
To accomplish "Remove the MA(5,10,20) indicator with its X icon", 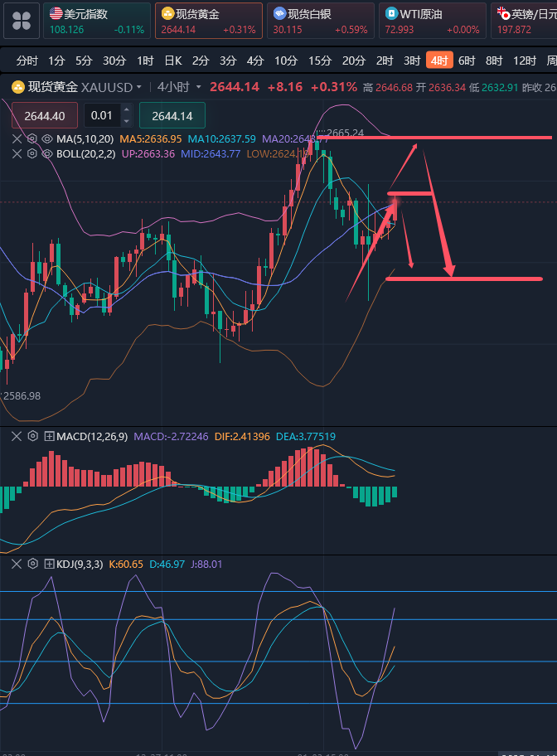I will pos(17,139).
